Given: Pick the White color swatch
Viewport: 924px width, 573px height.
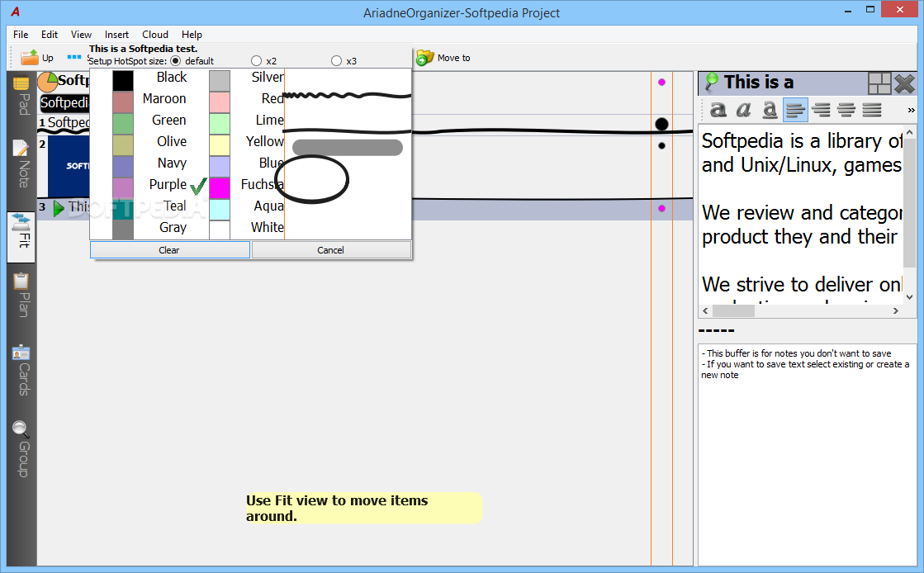Looking at the screenshot, I should (x=220, y=230).
